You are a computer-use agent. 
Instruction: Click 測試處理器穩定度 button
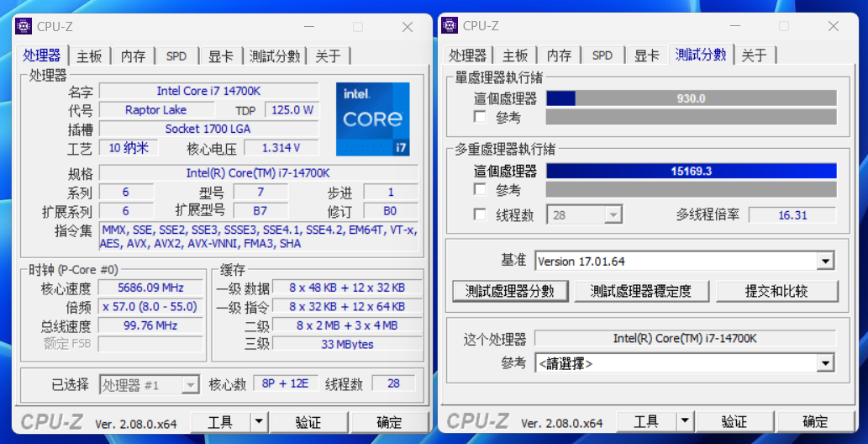pyautogui.click(x=641, y=290)
